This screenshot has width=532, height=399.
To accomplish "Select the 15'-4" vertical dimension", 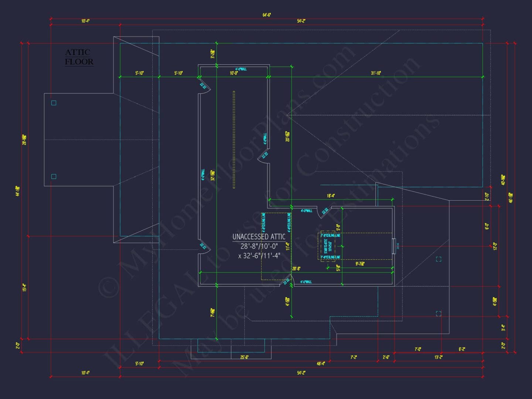I will (24, 287).
